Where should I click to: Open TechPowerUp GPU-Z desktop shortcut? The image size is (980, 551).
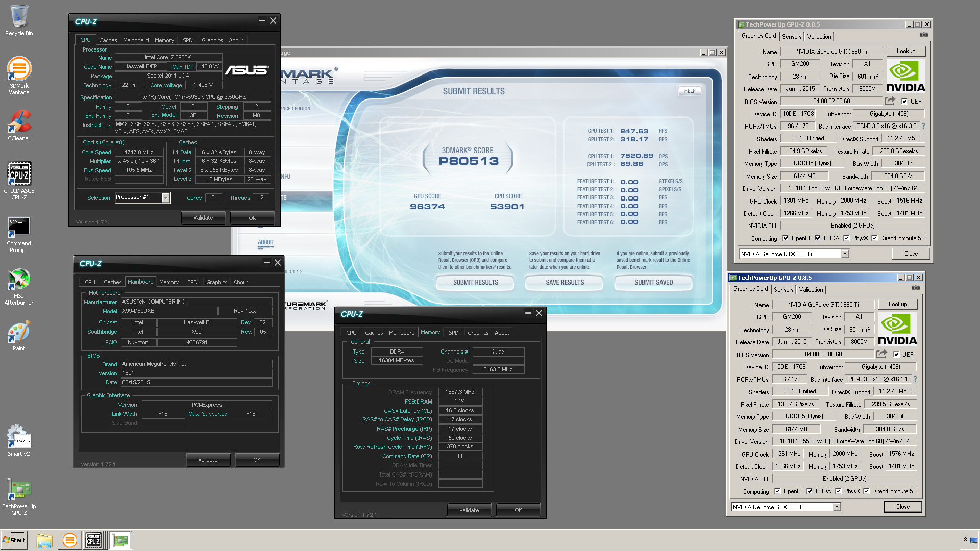tap(19, 497)
